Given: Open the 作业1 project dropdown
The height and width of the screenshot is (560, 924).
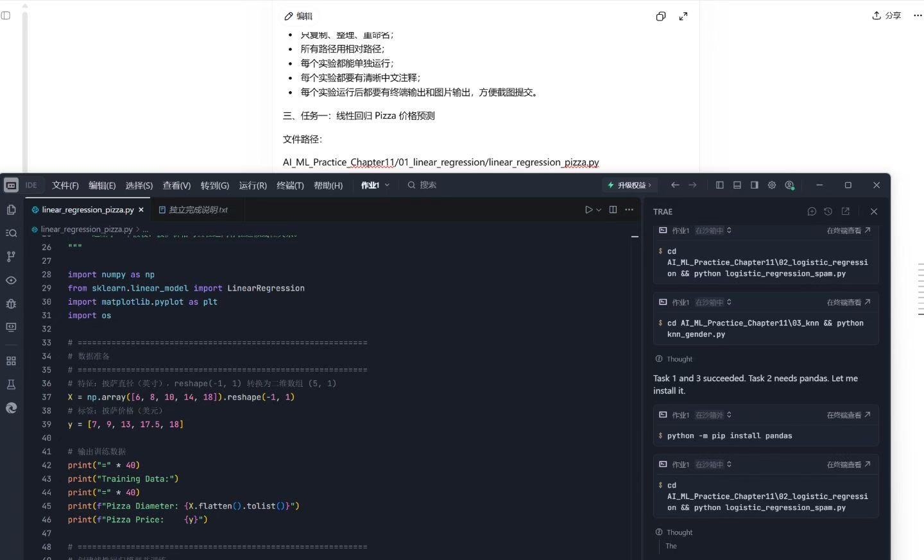Looking at the screenshot, I should [x=375, y=185].
